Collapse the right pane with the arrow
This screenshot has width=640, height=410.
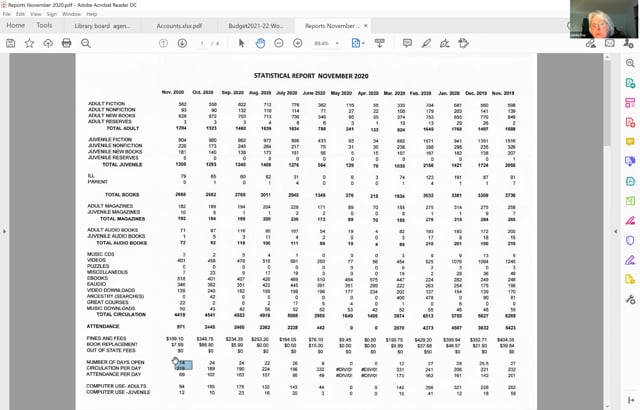pyautogui.click(x=616, y=231)
